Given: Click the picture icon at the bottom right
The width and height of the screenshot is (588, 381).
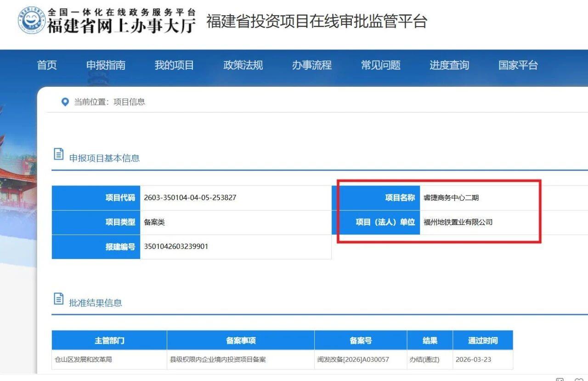Looking at the screenshot, I should pos(560,379).
